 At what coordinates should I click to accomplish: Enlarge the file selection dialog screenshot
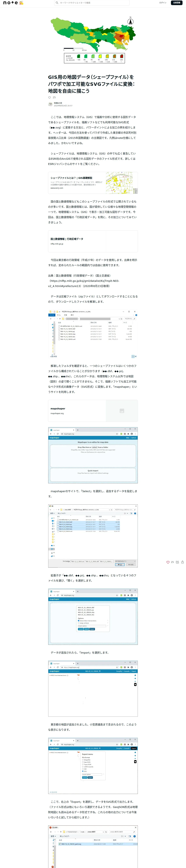[93, 535]
